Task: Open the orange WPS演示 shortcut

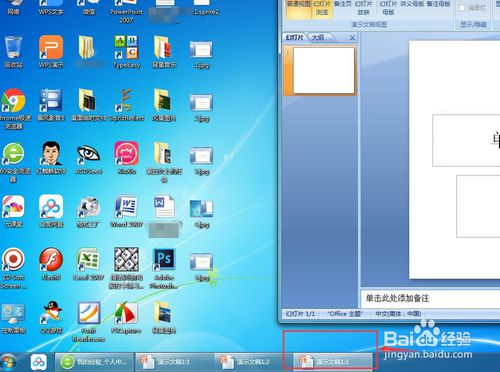Action: pyautogui.click(x=51, y=52)
